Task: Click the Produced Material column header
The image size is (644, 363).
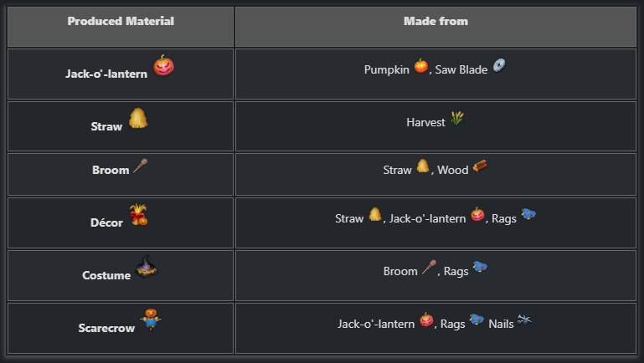Action: click(121, 22)
